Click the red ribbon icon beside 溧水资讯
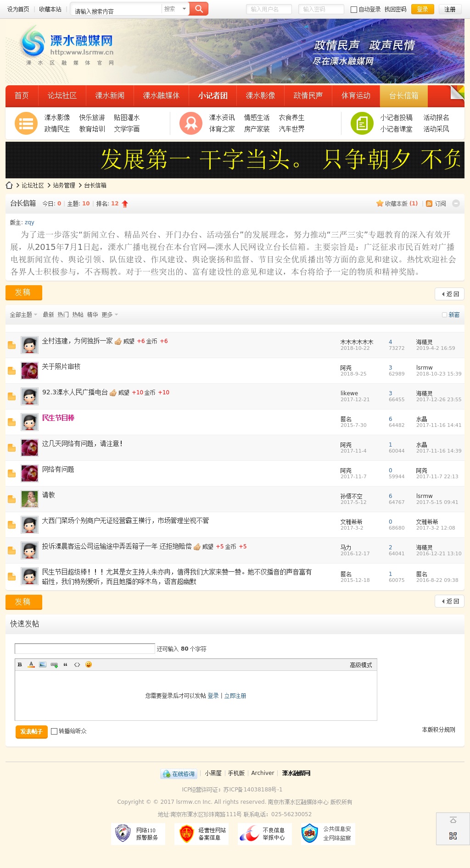 click(x=191, y=123)
